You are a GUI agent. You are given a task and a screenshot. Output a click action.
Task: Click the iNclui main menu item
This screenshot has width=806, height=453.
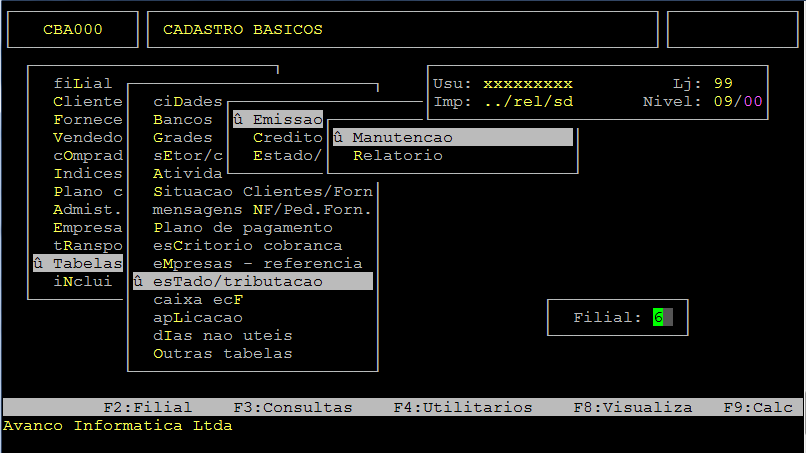83,281
